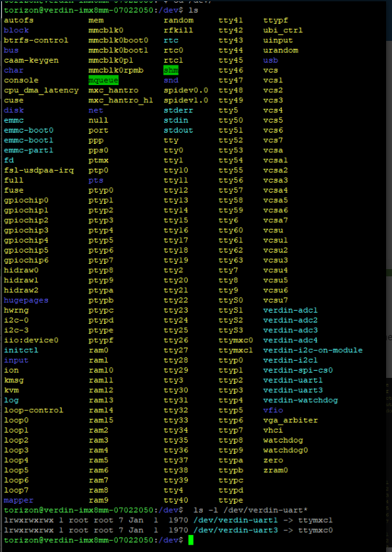Select the 'rfkill' entry

point(179,30)
